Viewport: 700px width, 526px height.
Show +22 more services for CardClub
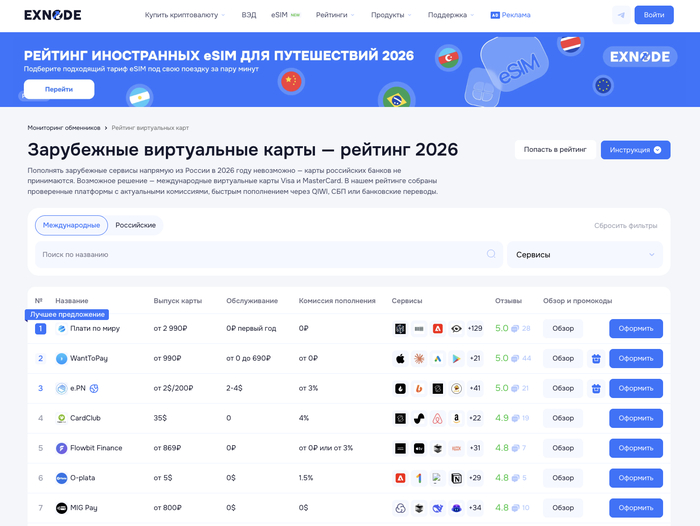(475, 418)
